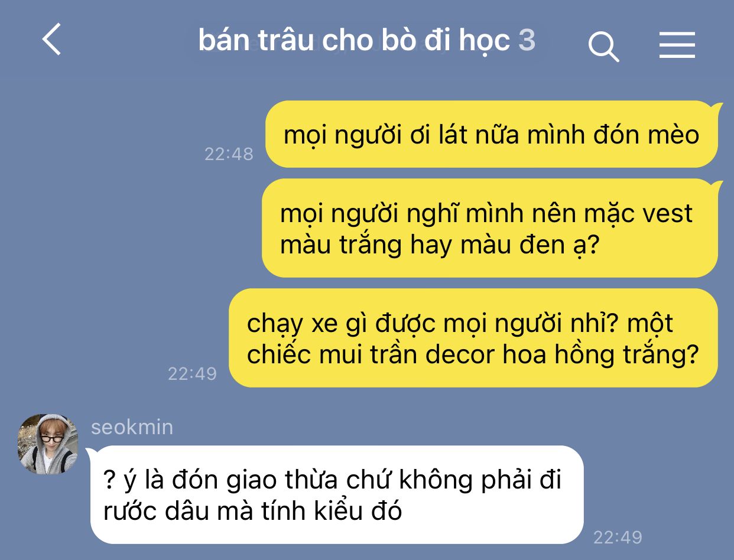Screen dimensions: 734x560
Task: Select seokmin's white reply bubble
Action: point(336,494)
